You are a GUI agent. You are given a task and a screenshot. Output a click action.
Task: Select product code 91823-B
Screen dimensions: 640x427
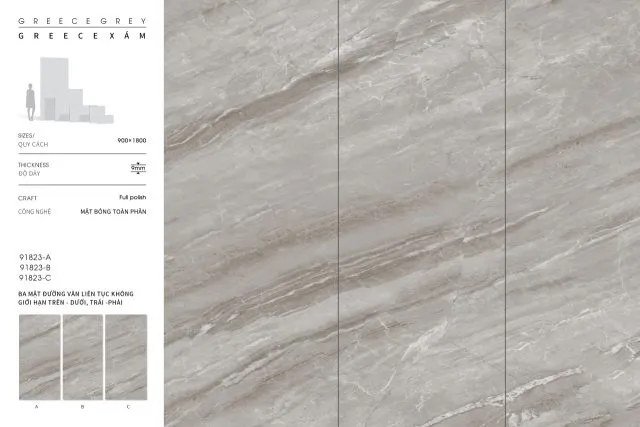tap(35, 267)
